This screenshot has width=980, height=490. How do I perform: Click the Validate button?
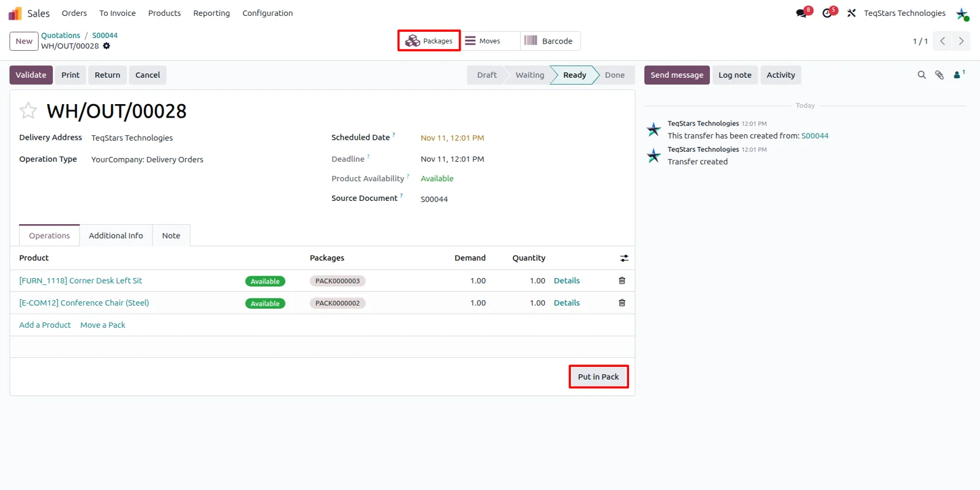tap(31, 75)
